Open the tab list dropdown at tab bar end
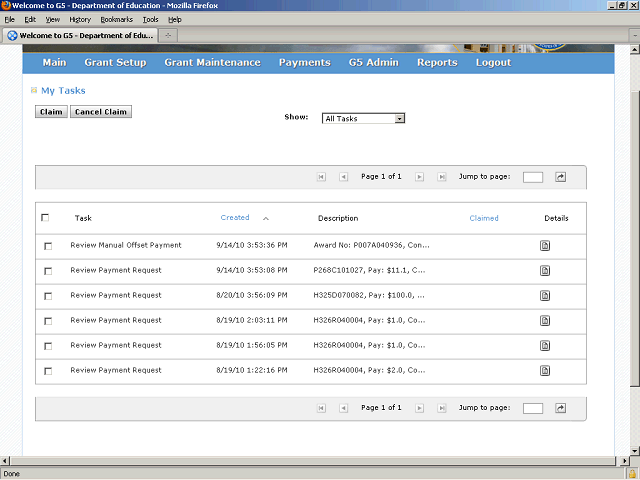Image resolution: width=640 pixels, height=480 pixels. click(635, 36)
